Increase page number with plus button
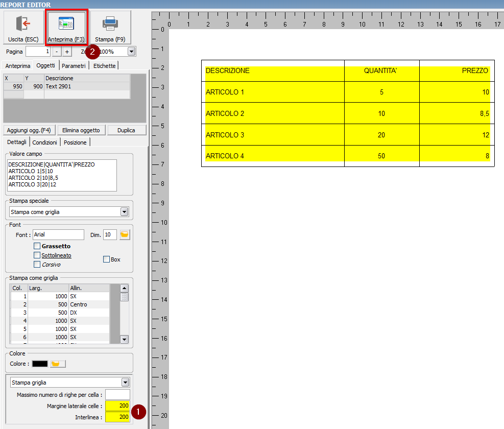504x429 pixels. 67,52
